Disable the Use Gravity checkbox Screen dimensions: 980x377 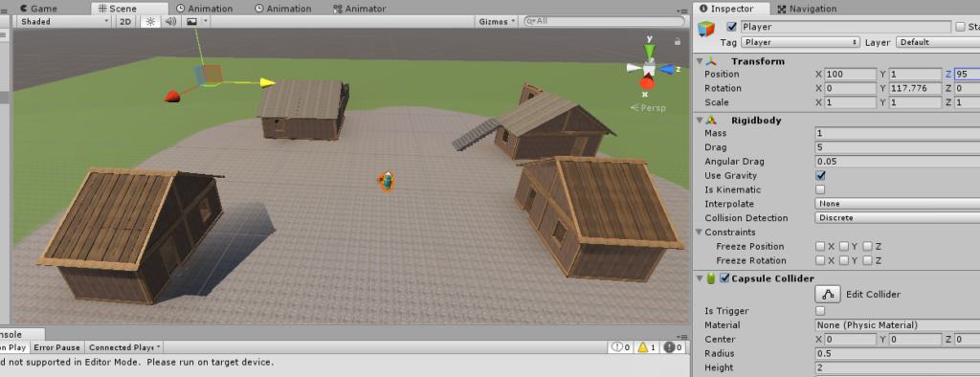[820, 176]
